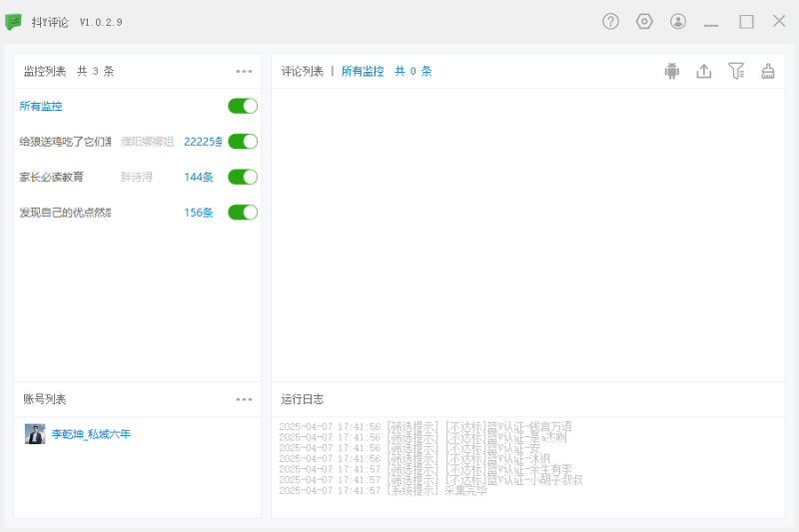Image resolution: width=799 pixels, height=532 pixels.
Task: Click the 胖诗浔 author name
Action: tap(137, 177)
